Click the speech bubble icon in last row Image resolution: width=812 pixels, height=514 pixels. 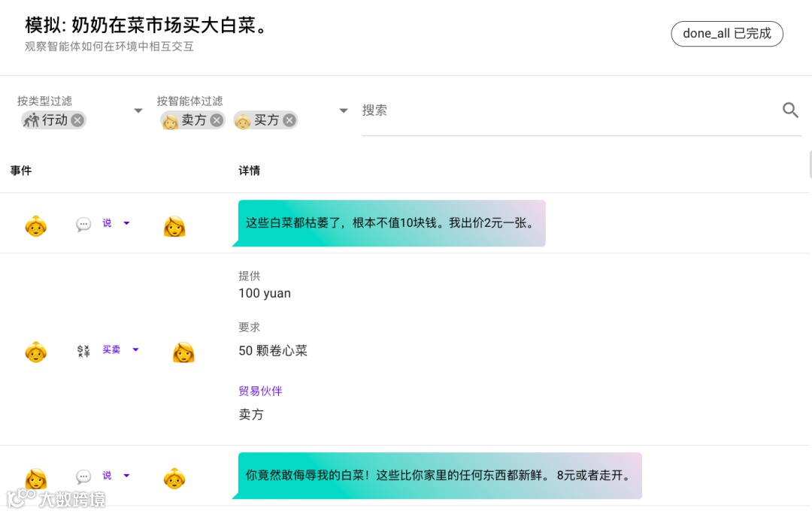pos(83,476)
